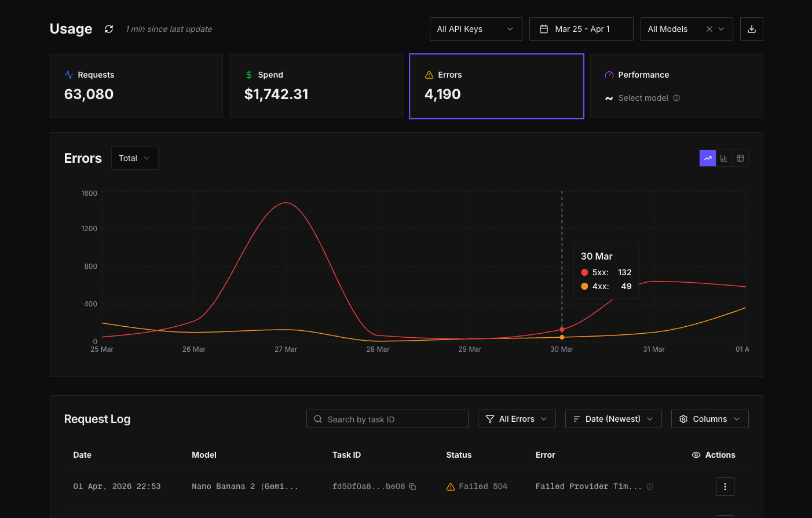Viewport: 812px width, 518px height.
Task: Switch to bar chart view
Action: point(724,158)
